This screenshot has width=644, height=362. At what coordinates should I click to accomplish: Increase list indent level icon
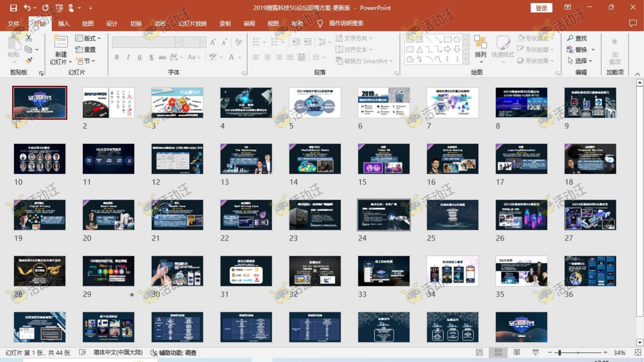point(308,42)
